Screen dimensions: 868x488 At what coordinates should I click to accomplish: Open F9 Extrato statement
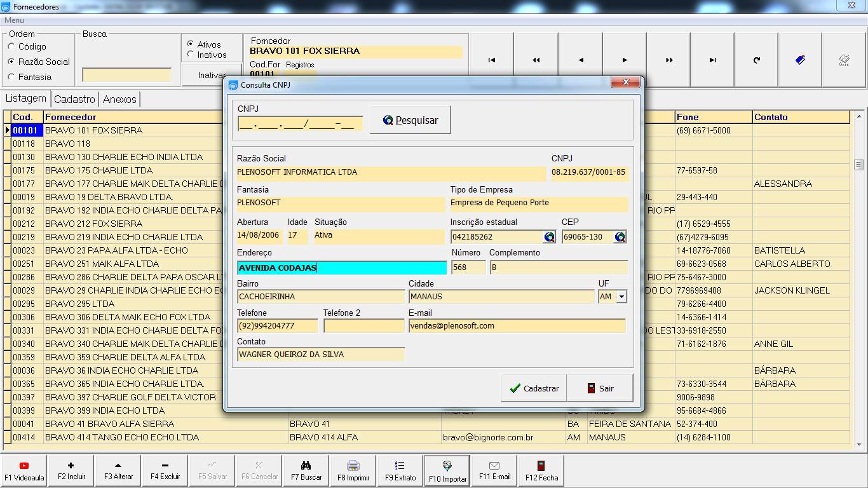[400, 470]
